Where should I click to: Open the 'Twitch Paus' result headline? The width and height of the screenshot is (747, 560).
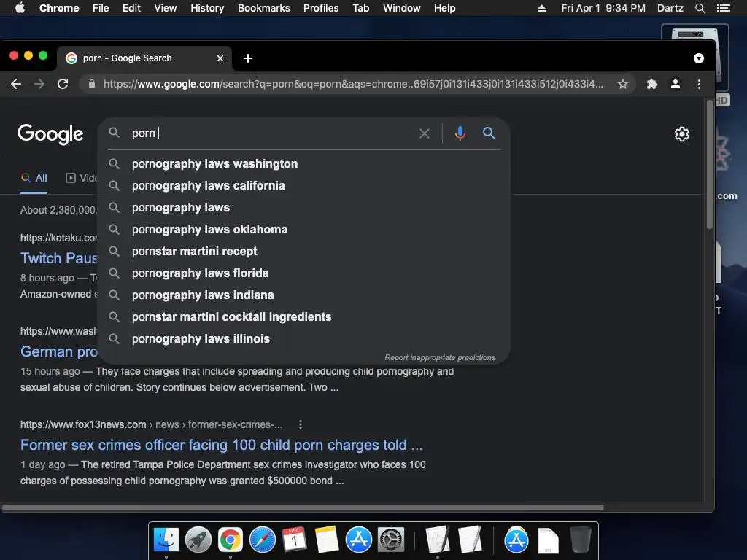(58, 258)
